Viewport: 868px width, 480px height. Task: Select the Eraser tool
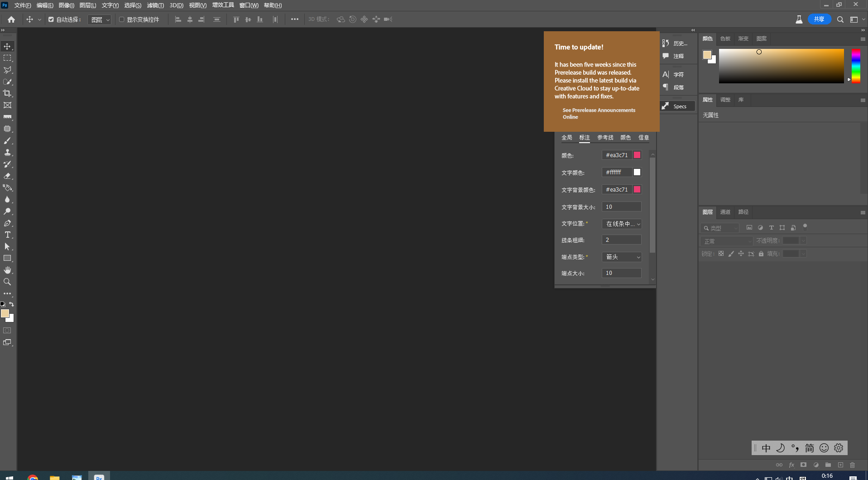pyautogui.click(x=7, y=176)
